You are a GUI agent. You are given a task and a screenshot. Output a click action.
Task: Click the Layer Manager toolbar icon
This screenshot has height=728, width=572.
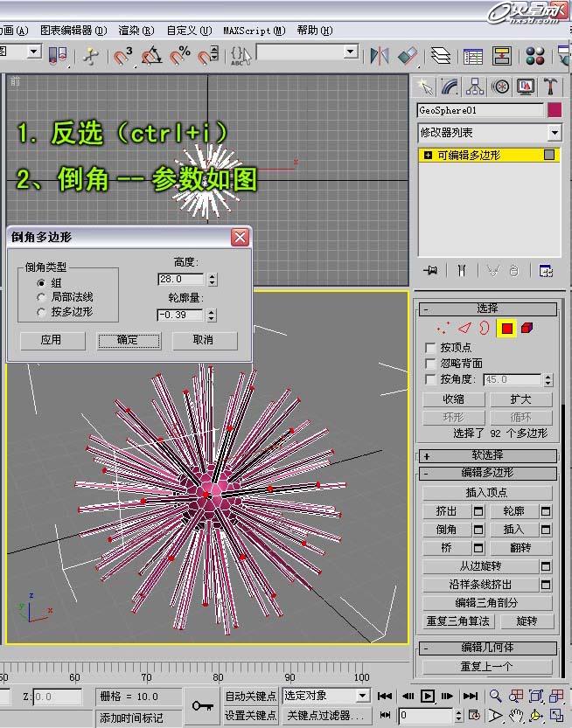tap(442, 56)
